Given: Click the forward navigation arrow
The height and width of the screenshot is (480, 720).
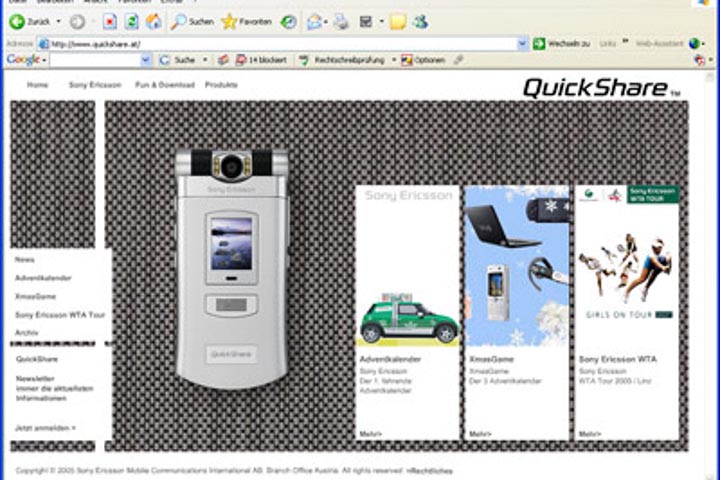Looking at the screenshot, I should (78, 22).
